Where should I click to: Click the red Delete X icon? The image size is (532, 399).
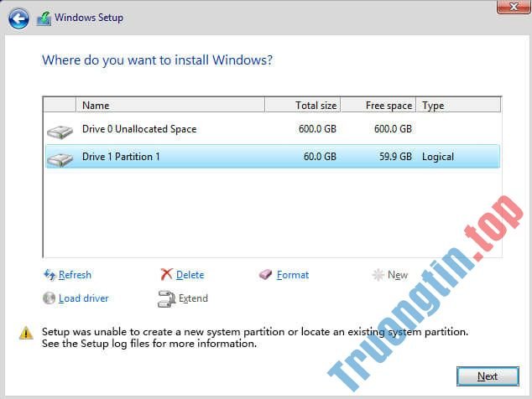tap(166, 275)
